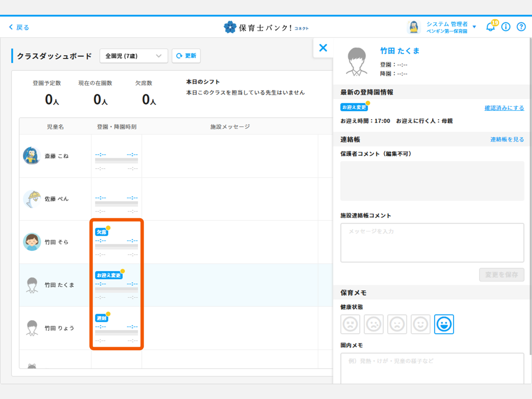Open the help question mark icon
Viewport: 532px width, 399px height.
click(521, 27)
